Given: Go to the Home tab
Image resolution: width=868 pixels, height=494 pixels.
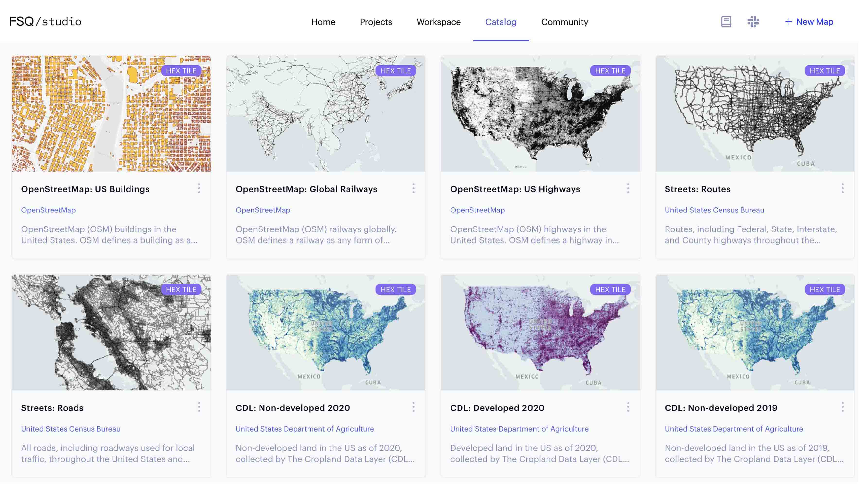Looking at the screenshot, I should coord(323,22).
